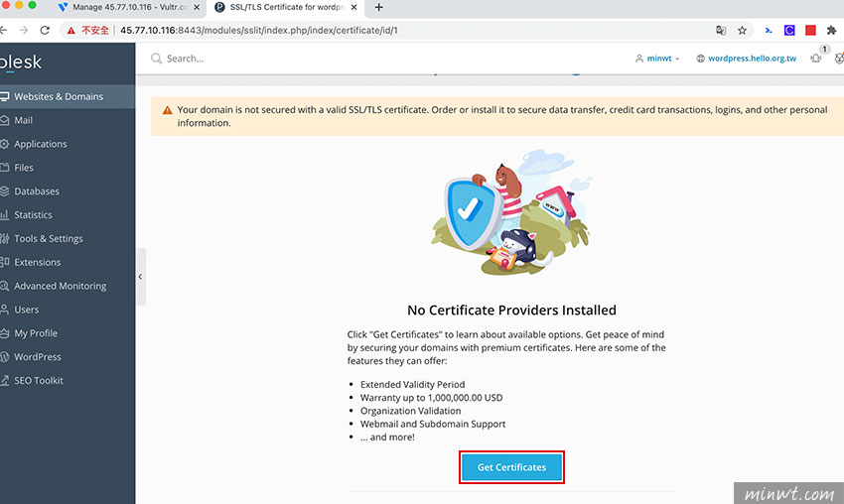Click the red square extension icon
Screen dimensions: 844x504
[810, 30]
